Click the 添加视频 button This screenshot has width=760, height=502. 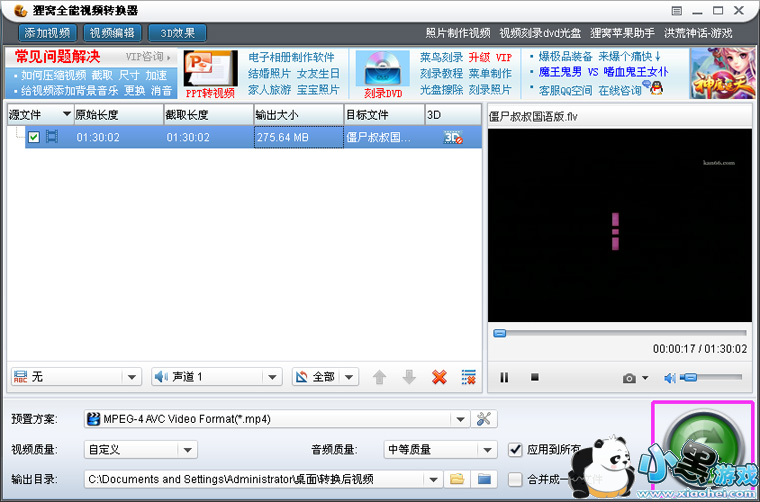coord(48,33)
